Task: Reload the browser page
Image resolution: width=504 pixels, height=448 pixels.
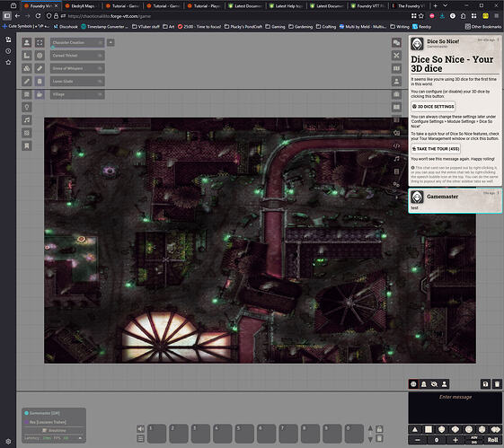Action: (x=38, y=16)
